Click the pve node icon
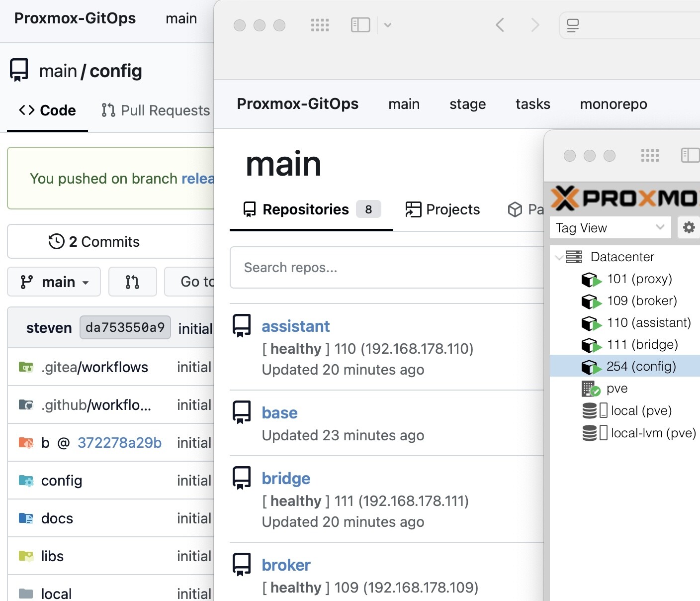The width and height of the screenshot is (700, 601). (x=591, y=389)
